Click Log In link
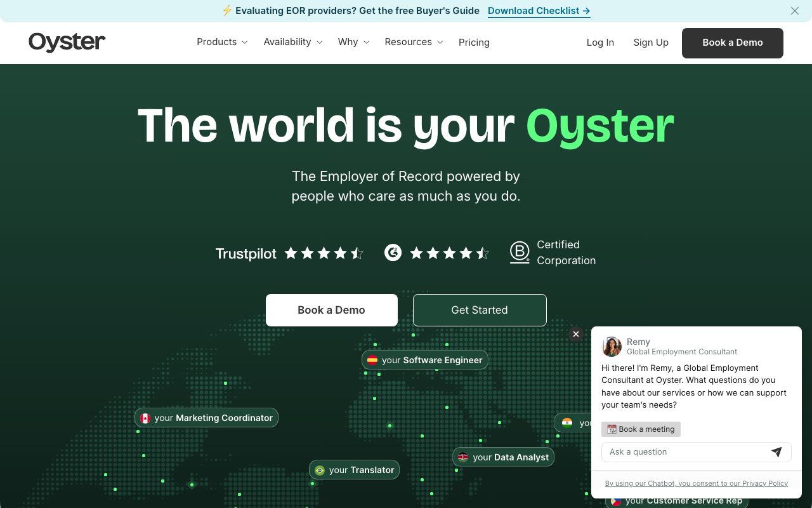Screen dimensions: 812x508 pos(600,43)
